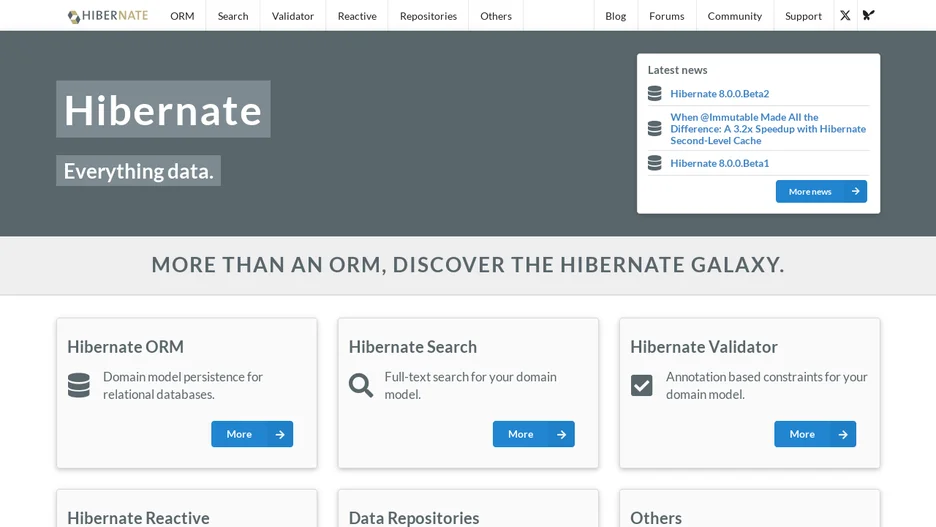Click database icon beside Hibernate 8.0.0.Beta2 news

coord(655,94)
